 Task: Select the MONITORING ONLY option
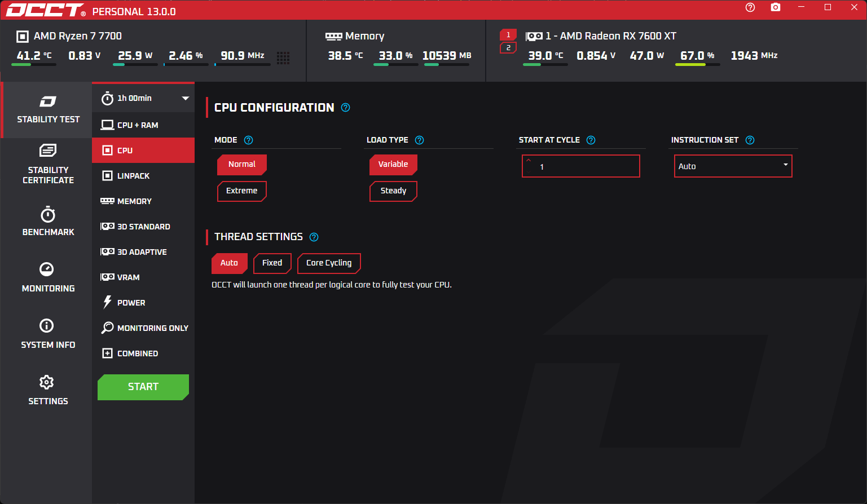143,328
